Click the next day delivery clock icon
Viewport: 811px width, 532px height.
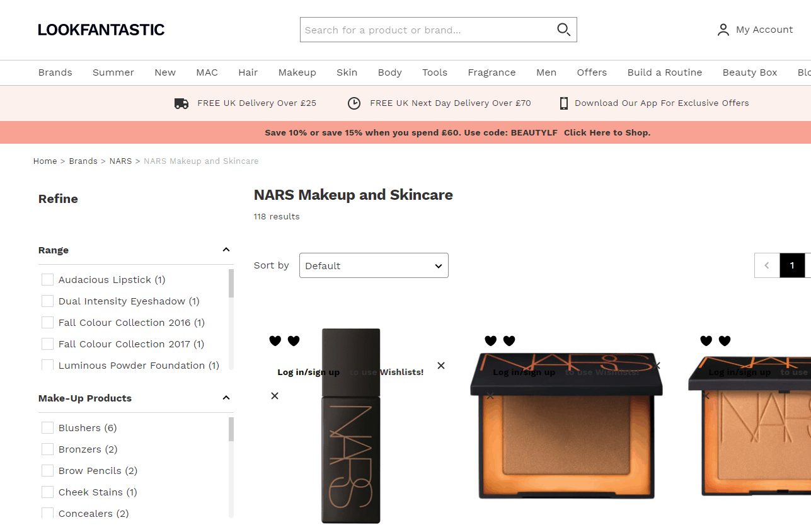point(354,103)
